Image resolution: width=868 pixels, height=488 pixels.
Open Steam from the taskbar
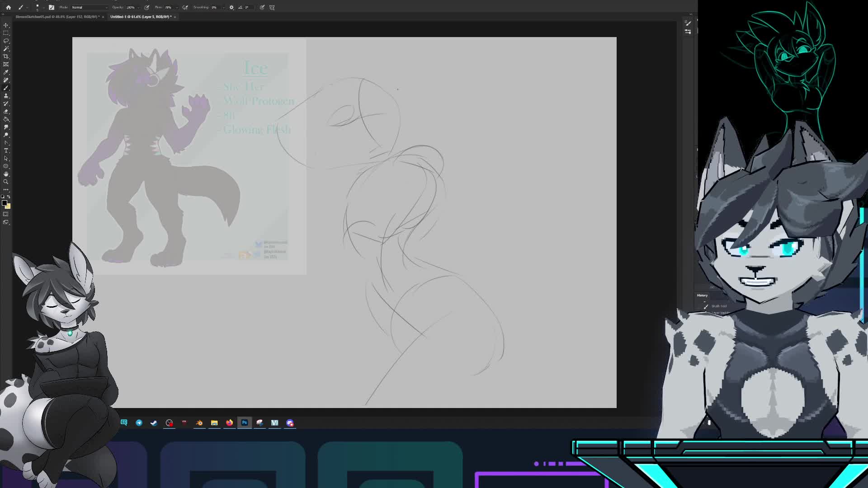(154, 423)
